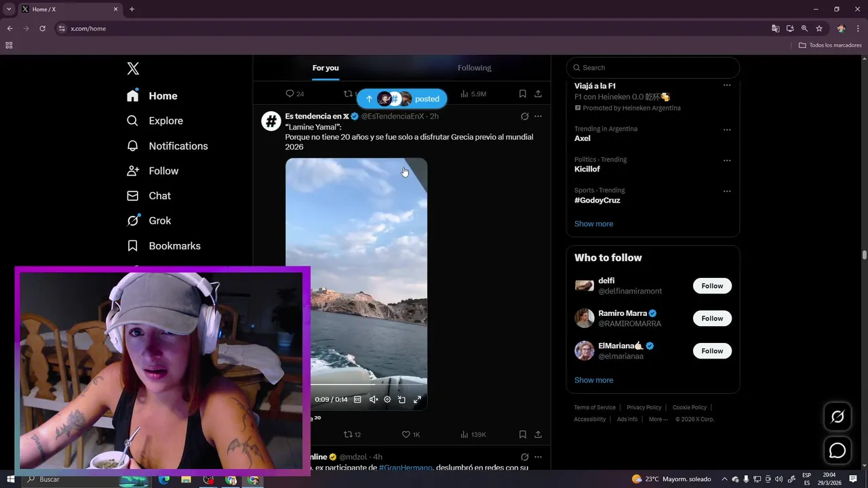Open video playback settings gear
This screenshot has width=868, height=488.
387,400
